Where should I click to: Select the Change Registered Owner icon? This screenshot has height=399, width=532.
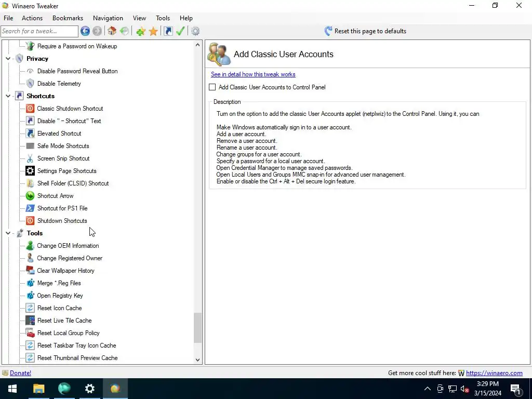tap(30, 258)
